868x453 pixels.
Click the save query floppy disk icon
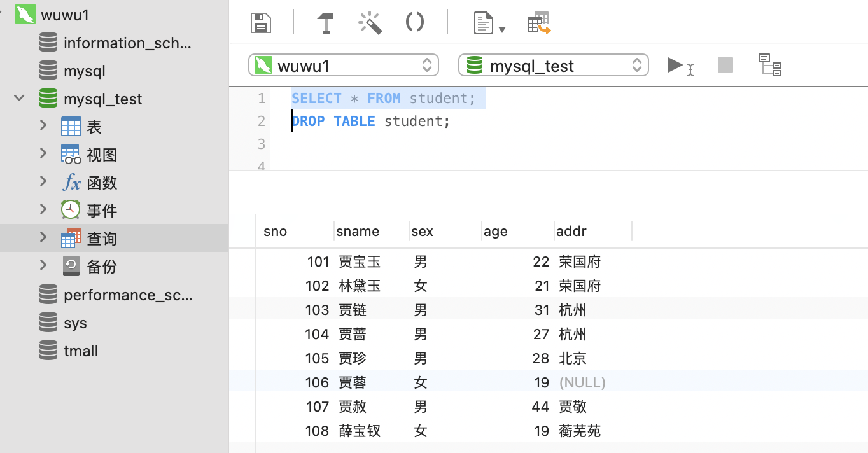[x=261, y=23]
